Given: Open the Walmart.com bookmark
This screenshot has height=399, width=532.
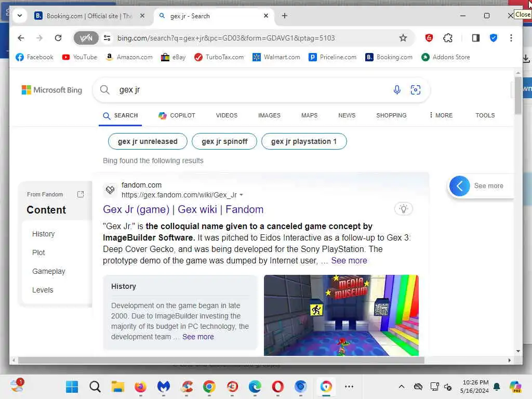Looking at the screenshot, I should pyautogui.click(x=276, y=57).
